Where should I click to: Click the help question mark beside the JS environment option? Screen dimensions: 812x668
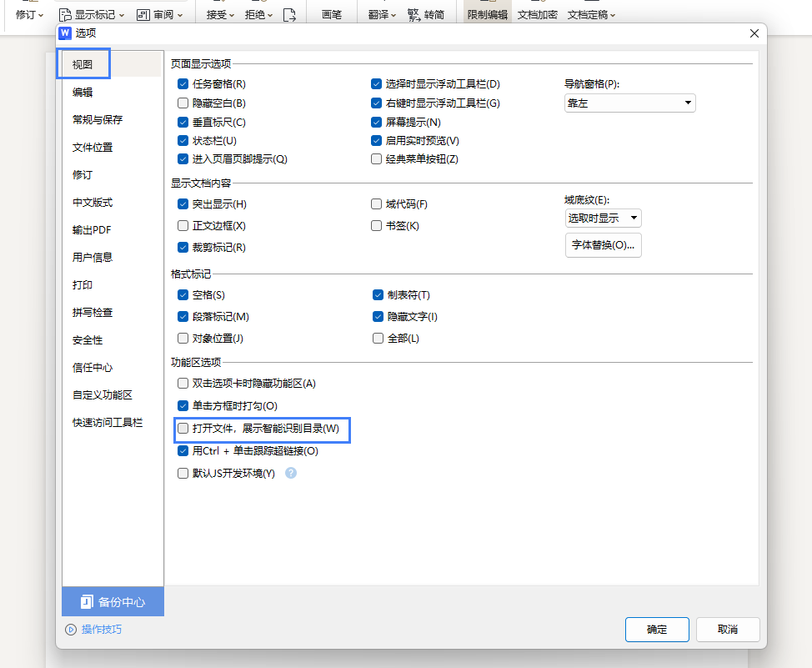point(291,473)
